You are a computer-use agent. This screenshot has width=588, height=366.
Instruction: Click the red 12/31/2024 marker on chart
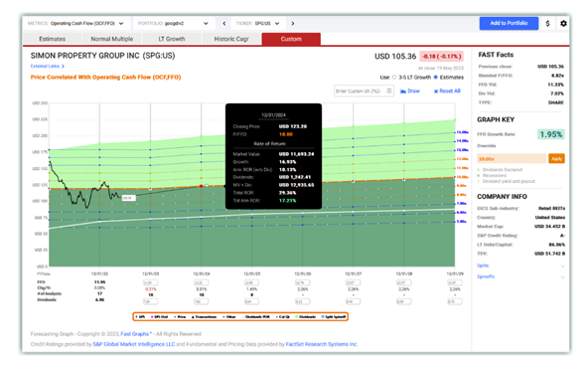click(x=202, y=186)
